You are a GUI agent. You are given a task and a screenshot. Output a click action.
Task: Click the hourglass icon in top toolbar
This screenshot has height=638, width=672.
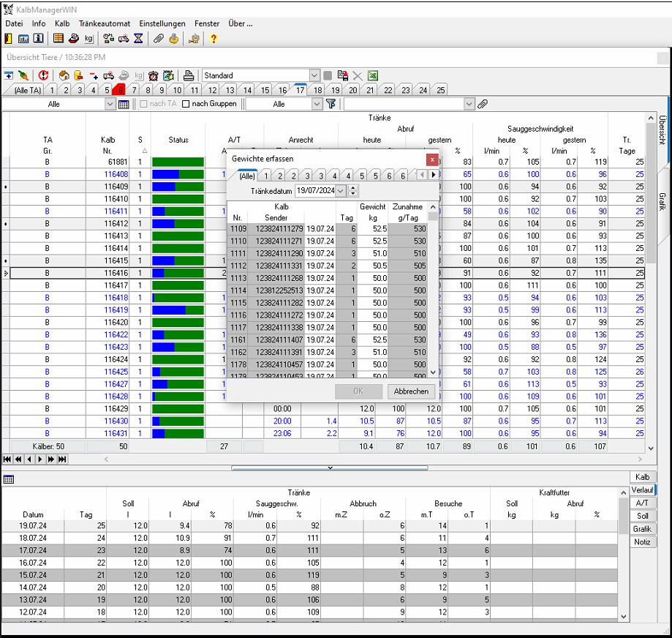pos(138,39)
